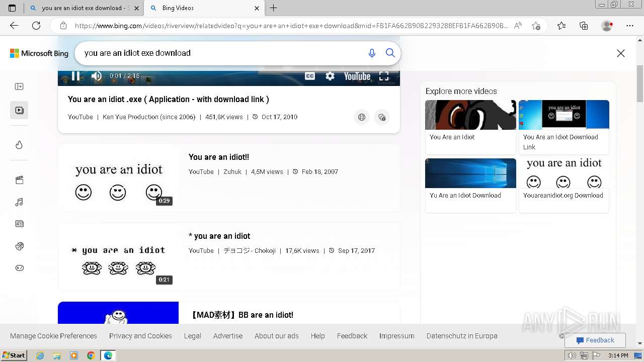Open Chrome from the taskbar
The width and height of the screenshot is (644, 362).
point(91,355)
